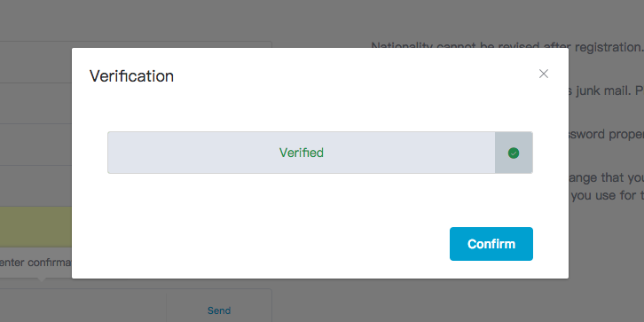644x322 pixels.
Task: Focus the confirmation code field beside Send
Action: (x=82, y=305)
